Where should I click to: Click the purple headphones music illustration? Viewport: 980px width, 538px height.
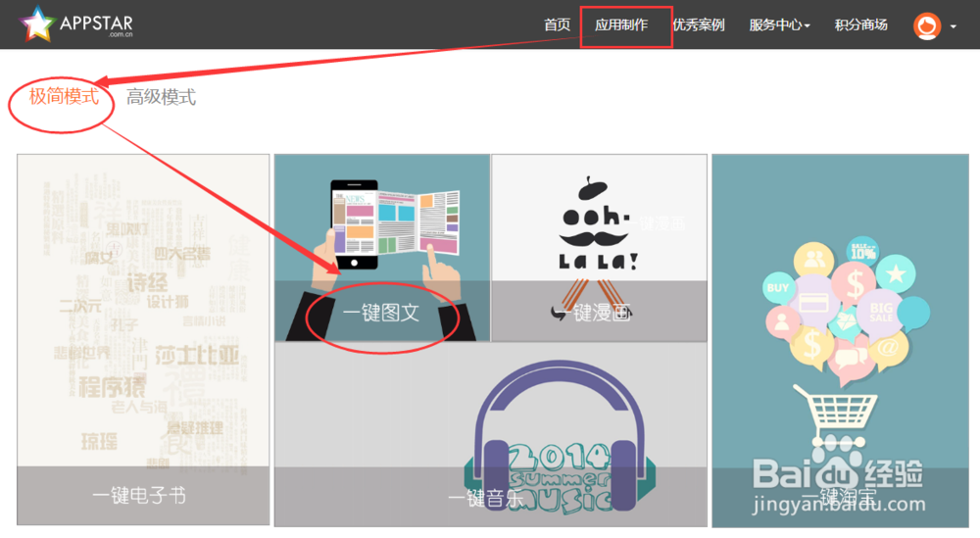pyautogui.click(x=560, y=436)
